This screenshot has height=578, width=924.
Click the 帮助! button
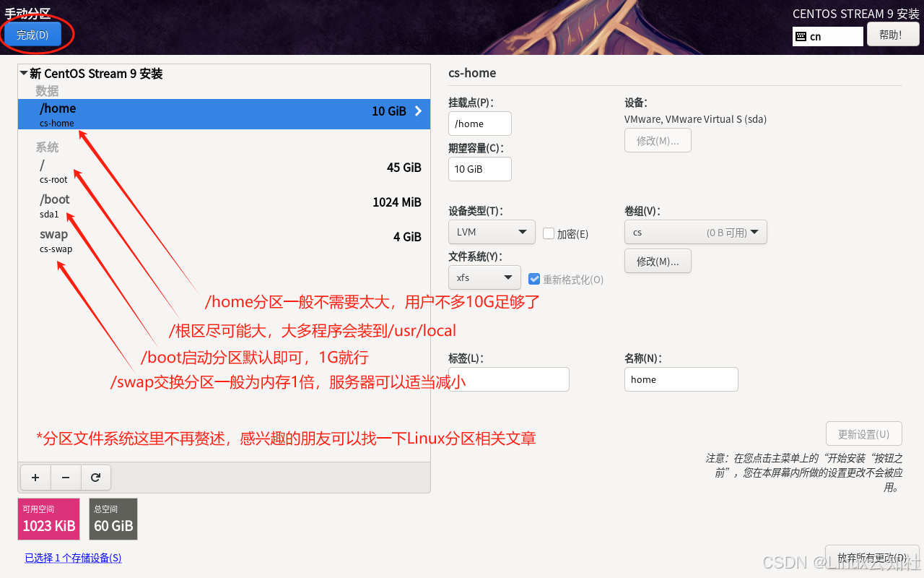(x=892, y=34)
